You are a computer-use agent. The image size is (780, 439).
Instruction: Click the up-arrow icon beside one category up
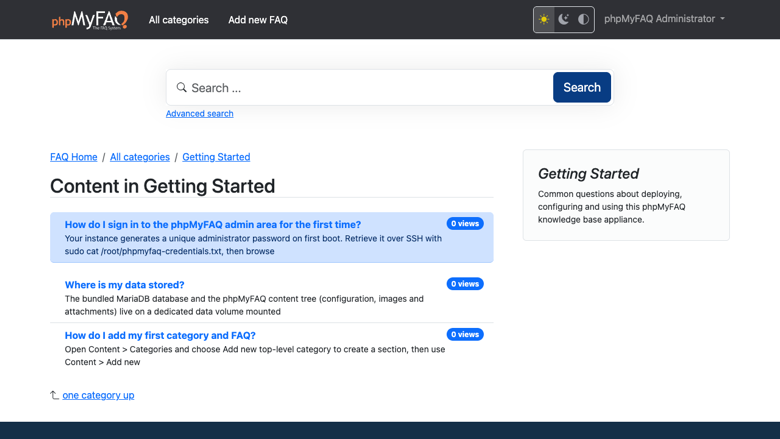(x=54, y=395)
